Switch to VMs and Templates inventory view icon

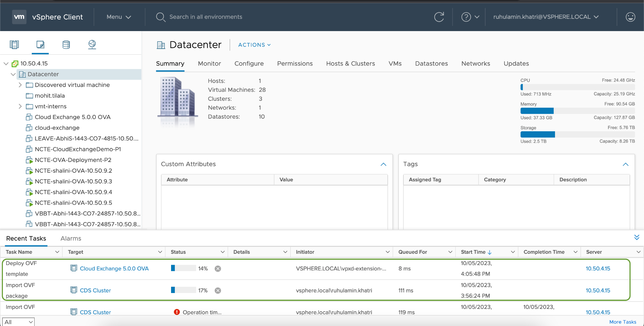(x=40, y=45)
